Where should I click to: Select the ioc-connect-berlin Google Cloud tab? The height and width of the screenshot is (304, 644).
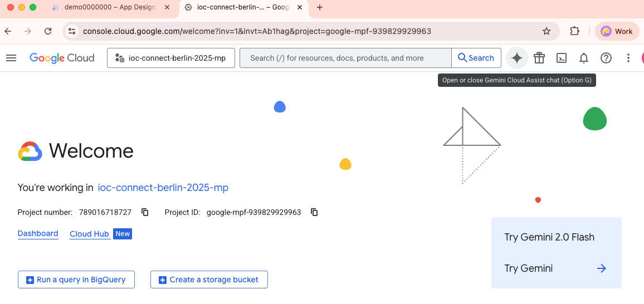[x=243, y=7]
